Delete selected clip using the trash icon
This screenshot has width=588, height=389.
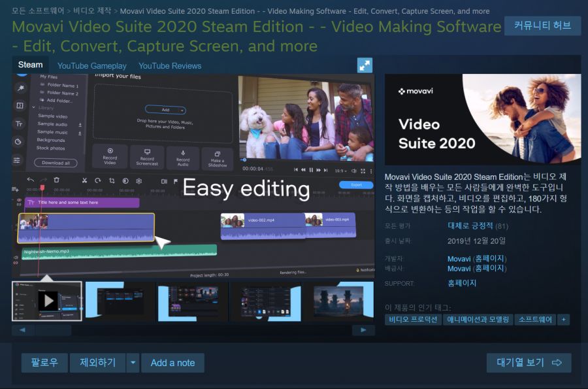pos(56,180)
